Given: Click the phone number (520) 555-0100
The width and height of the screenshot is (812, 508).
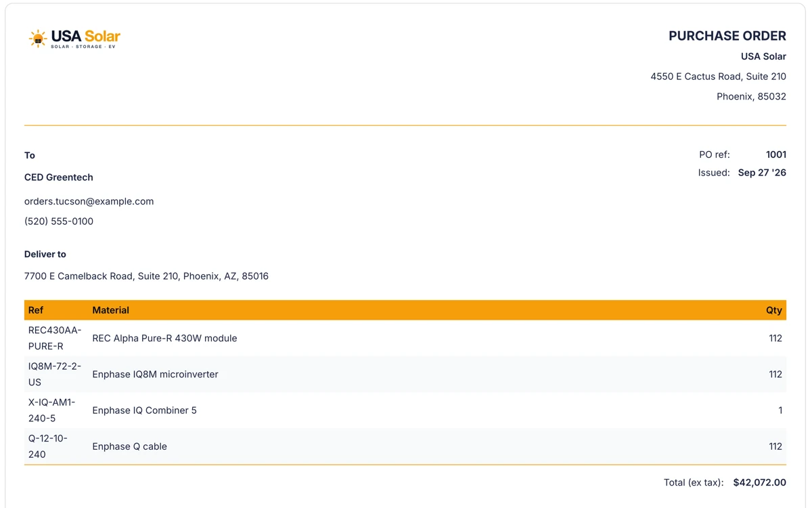Looking at the screenshot, I should pos(59,221).
